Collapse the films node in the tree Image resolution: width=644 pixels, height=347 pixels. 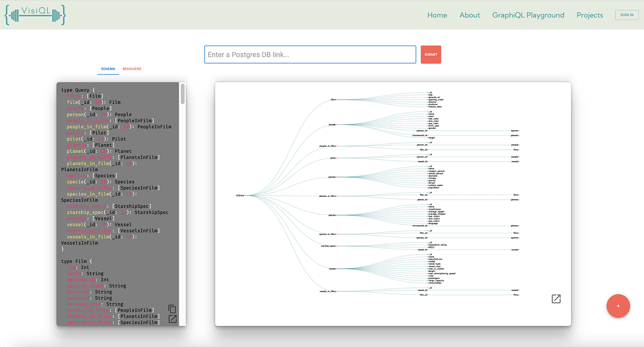(336, 100)
